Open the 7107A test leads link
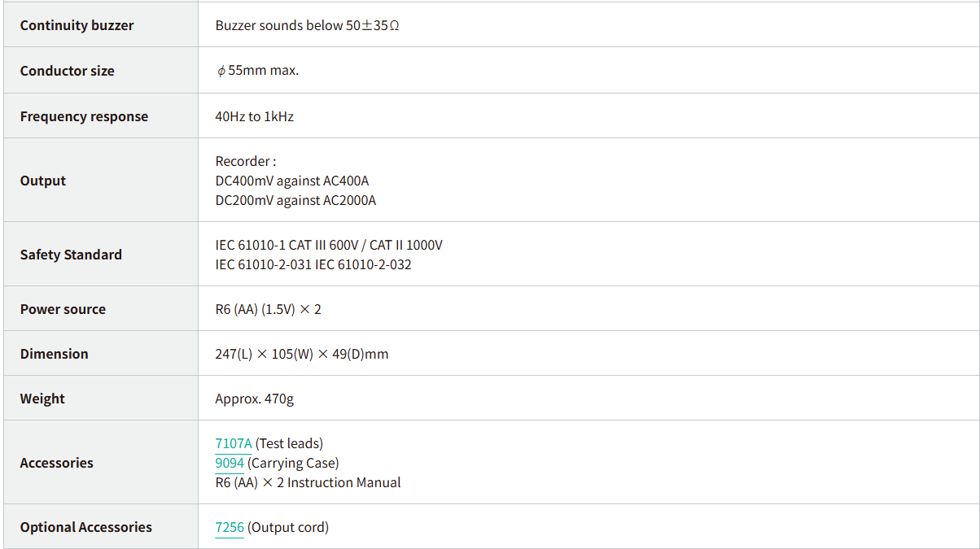 click(234, 443)
